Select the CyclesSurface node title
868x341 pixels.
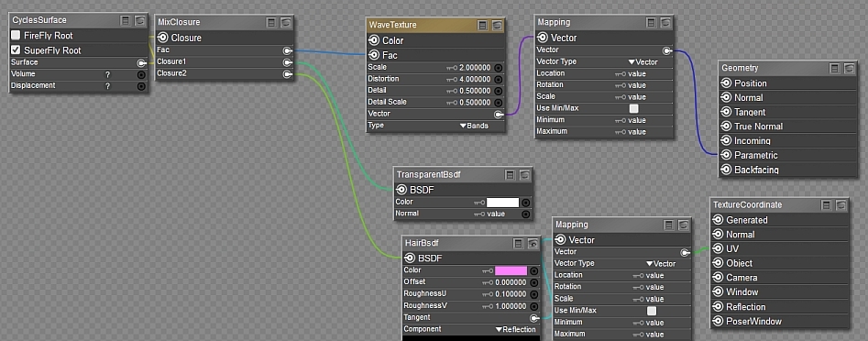click(x=38, y=20)
